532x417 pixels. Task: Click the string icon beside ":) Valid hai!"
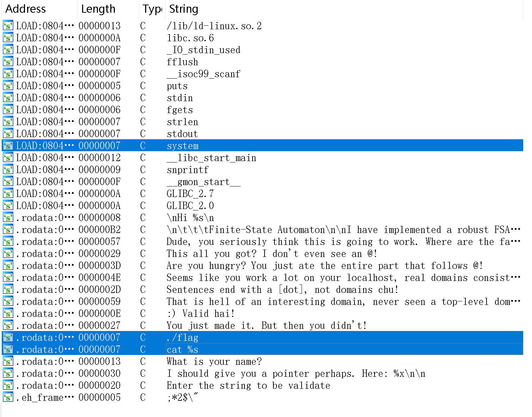[x=8, y=313]
